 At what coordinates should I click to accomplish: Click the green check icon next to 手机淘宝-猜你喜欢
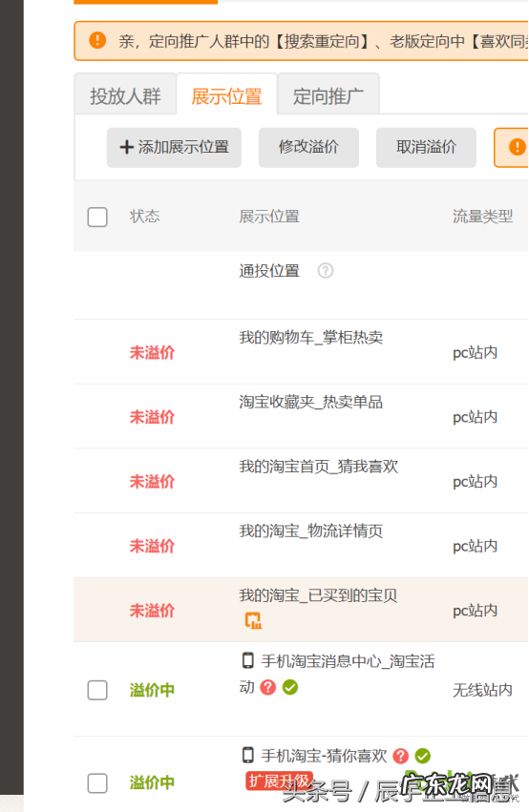[423, 756]
